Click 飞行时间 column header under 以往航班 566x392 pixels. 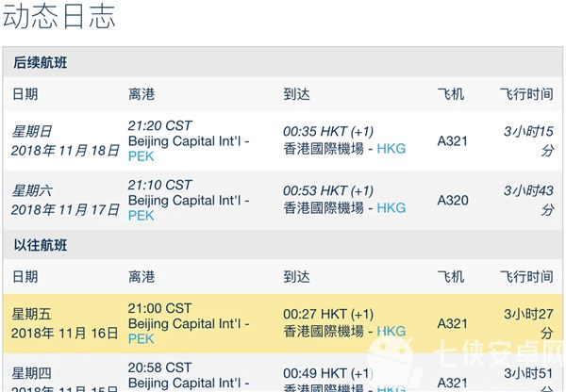coord(526,277)
